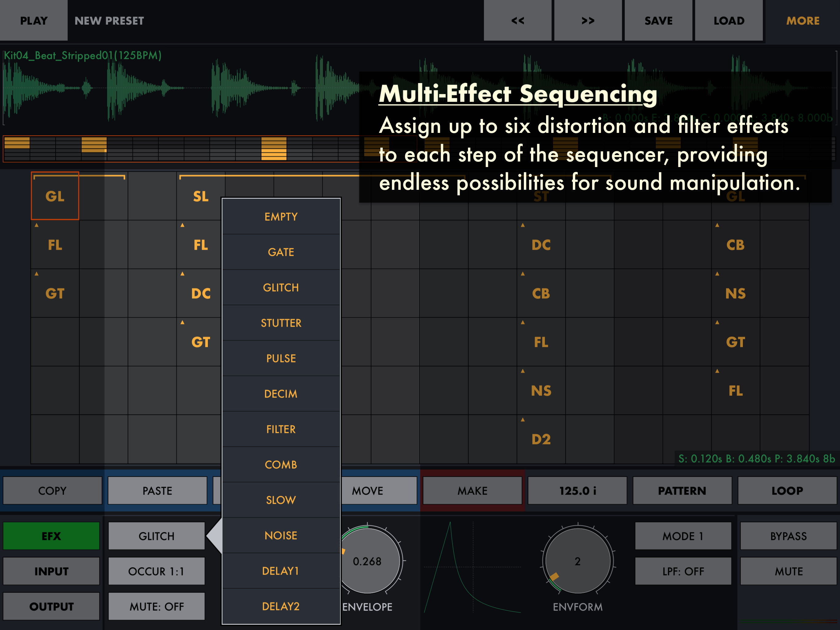Toggle BYPASS for the effect
The height and width of the screenshot is (630, 840).
tap(788, 536)
